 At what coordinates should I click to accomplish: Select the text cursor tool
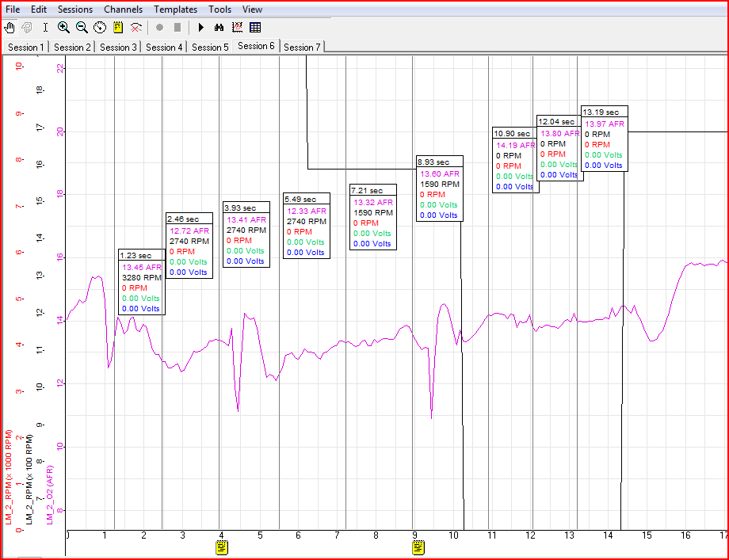pyautogui.click(x=45, y=28)
